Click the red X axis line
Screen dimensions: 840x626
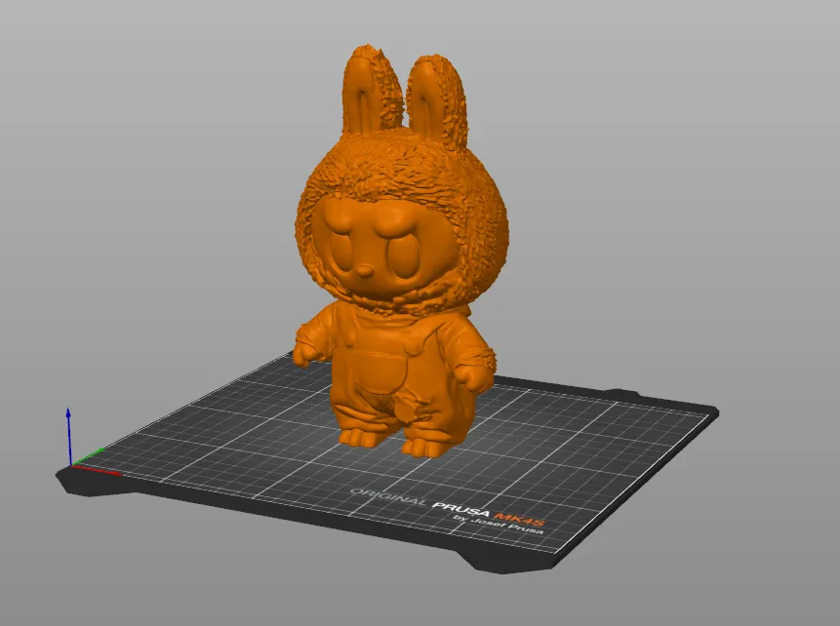click(x=96, y=469)
